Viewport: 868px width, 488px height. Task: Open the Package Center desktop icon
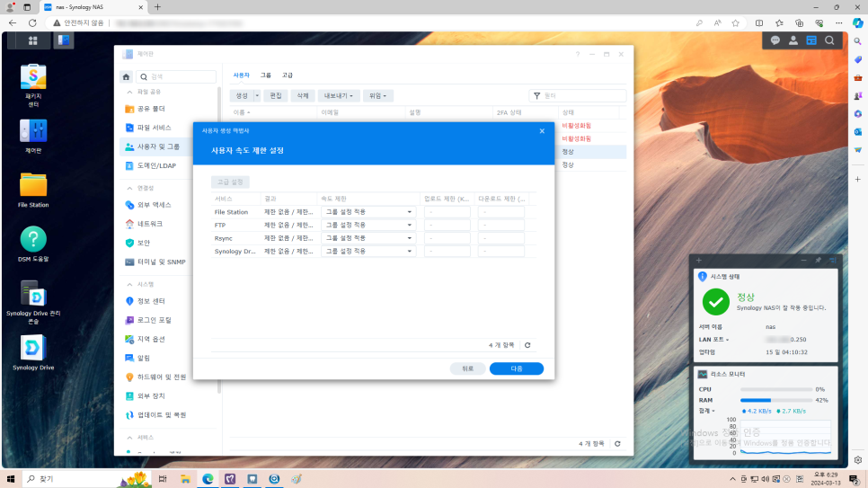(33, 85)
